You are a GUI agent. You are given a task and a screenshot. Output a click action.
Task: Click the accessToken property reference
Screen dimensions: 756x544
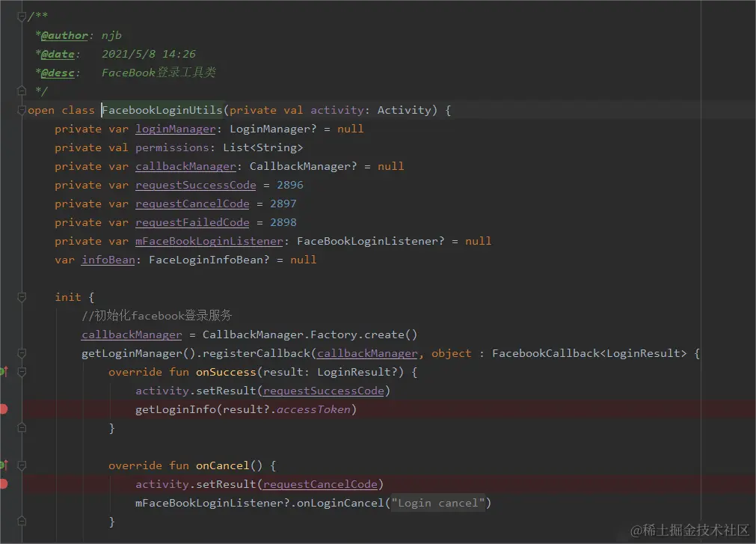(x=313, y=409)
